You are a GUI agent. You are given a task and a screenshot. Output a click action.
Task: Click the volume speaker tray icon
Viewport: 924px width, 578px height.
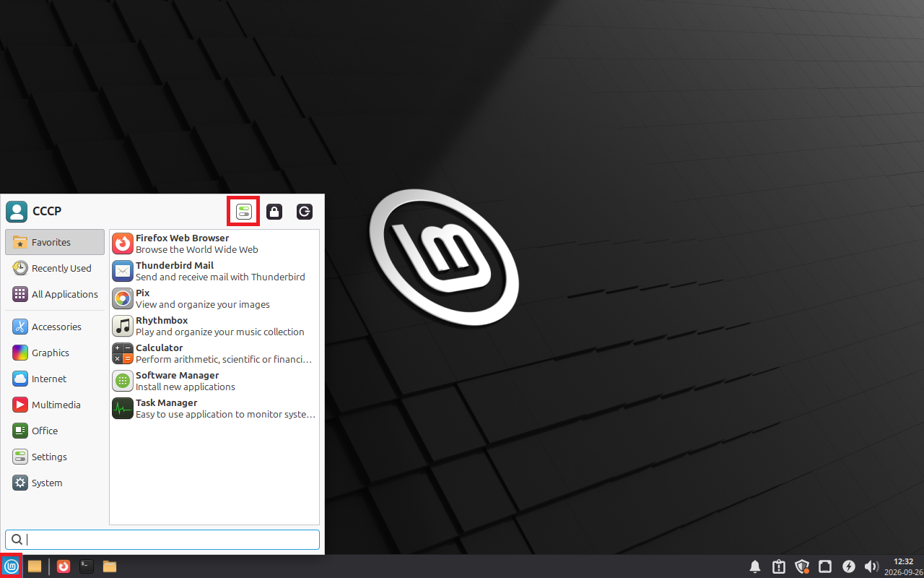[x=871, y=566]
